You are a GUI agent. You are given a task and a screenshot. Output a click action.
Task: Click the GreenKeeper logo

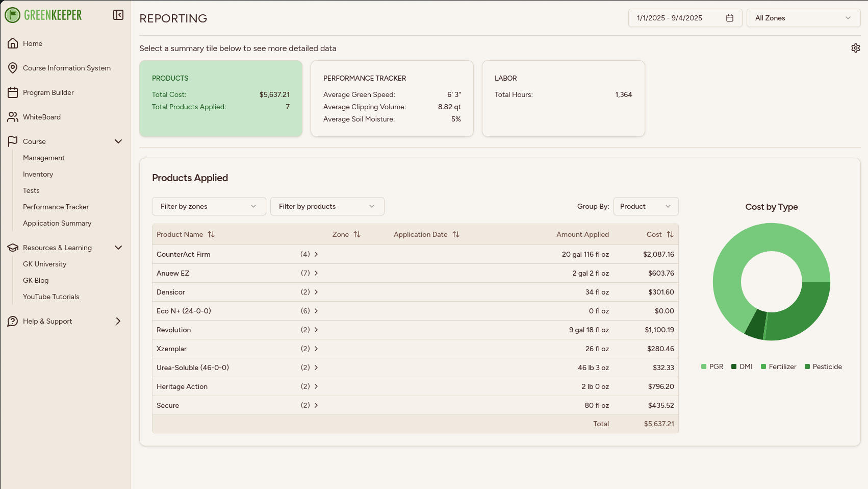pos(43,15)
